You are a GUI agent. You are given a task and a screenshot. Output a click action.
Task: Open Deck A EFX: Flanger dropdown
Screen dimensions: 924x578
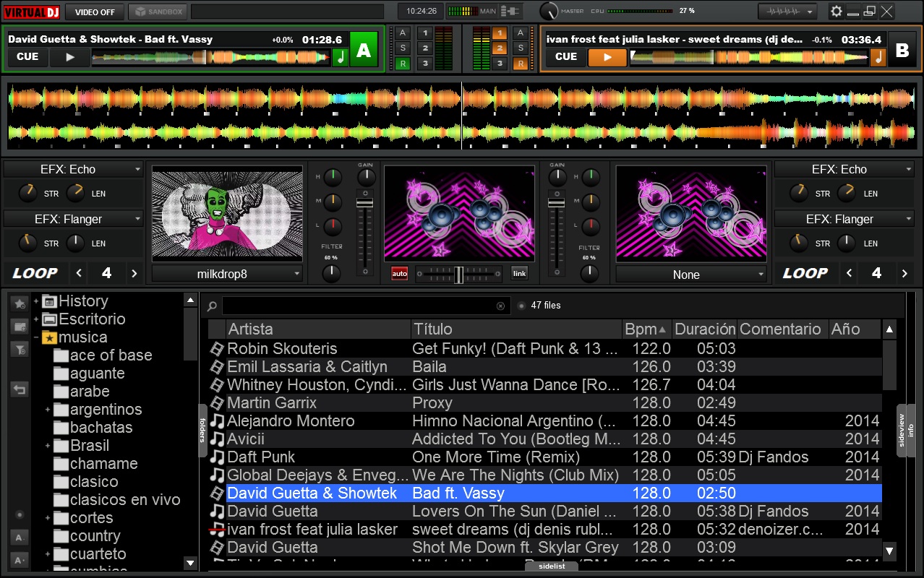(x=74, y=219)
